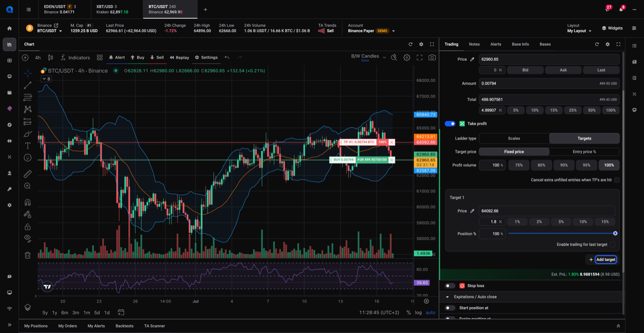Screen dimensions: 644x333
Task: Open the indicator templates grid icon
Action: coord(100,57)
